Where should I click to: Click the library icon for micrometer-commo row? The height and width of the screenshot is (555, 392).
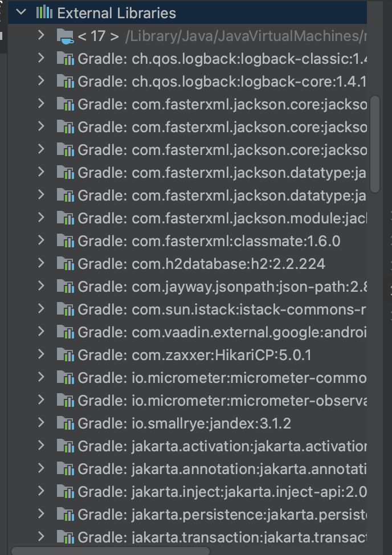[66, 378]
